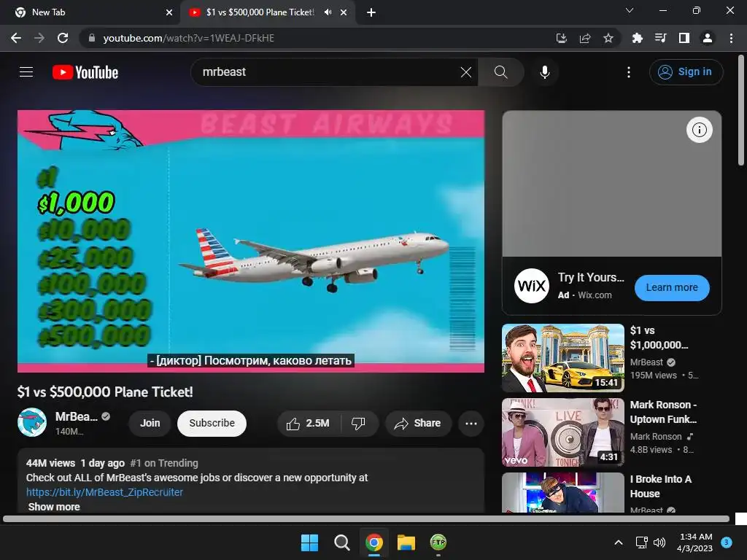
Task: Open the Chrome profile icon
Action: coord(708,38)
